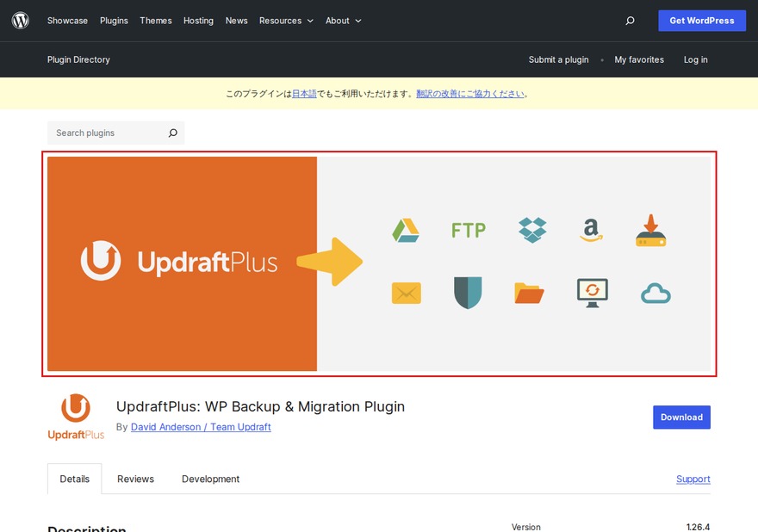Click the plugin title heading text
The image size is (758, 532).
[260, 407]
